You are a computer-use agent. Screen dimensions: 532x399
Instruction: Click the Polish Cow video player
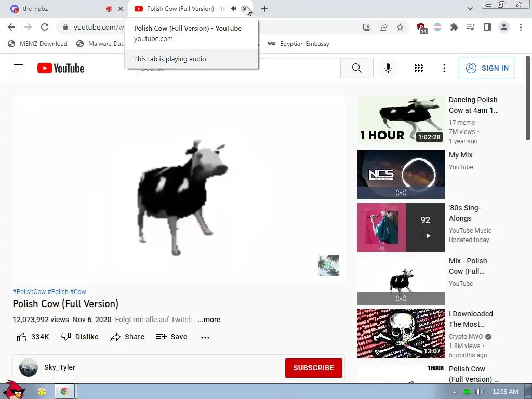(x=179, y=189)
